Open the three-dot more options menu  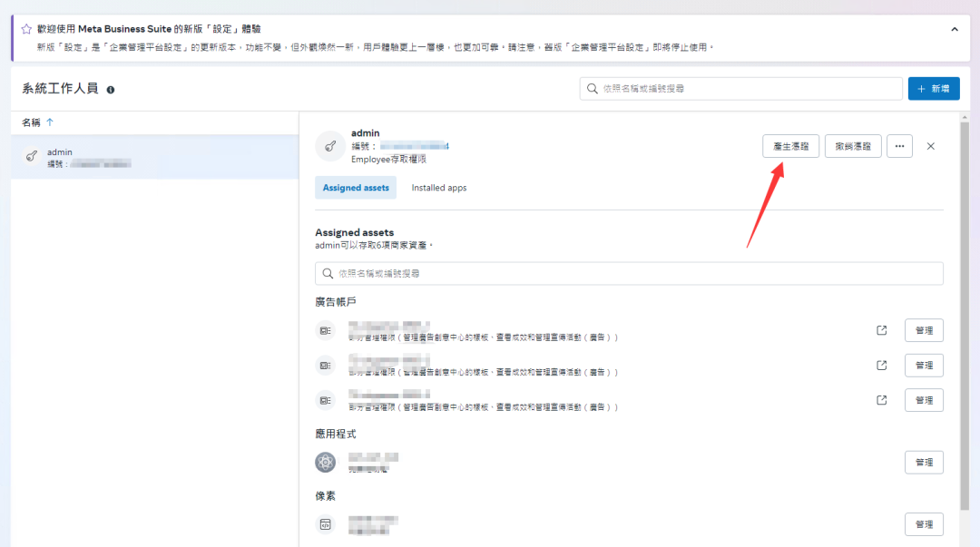point(899,146)
